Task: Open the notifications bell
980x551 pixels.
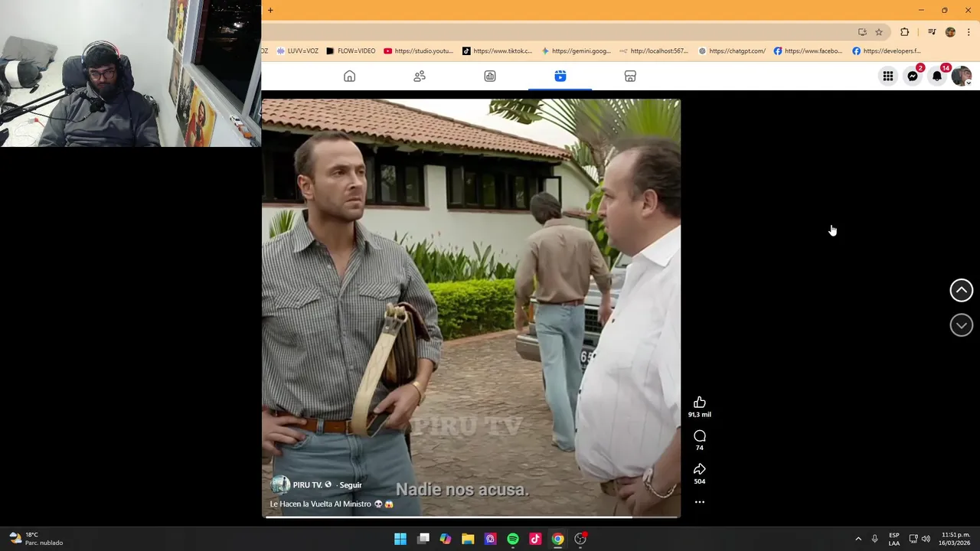Action: tap(937, 77)
